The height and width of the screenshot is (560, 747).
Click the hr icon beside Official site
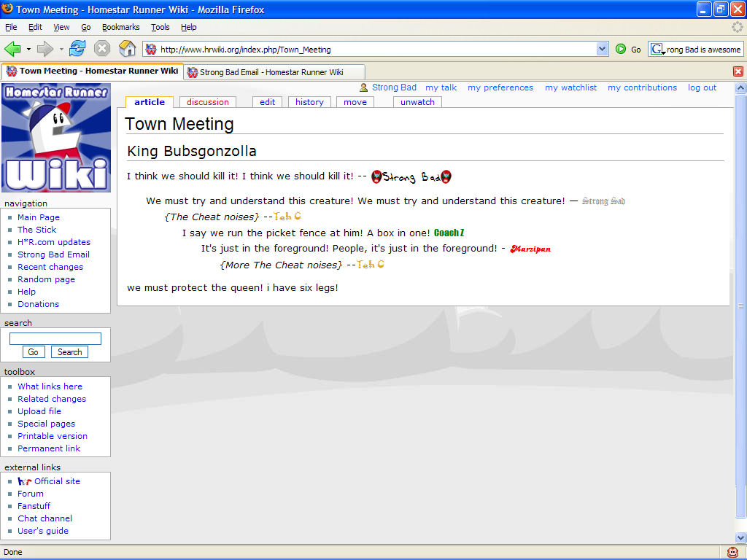(24, 481)
